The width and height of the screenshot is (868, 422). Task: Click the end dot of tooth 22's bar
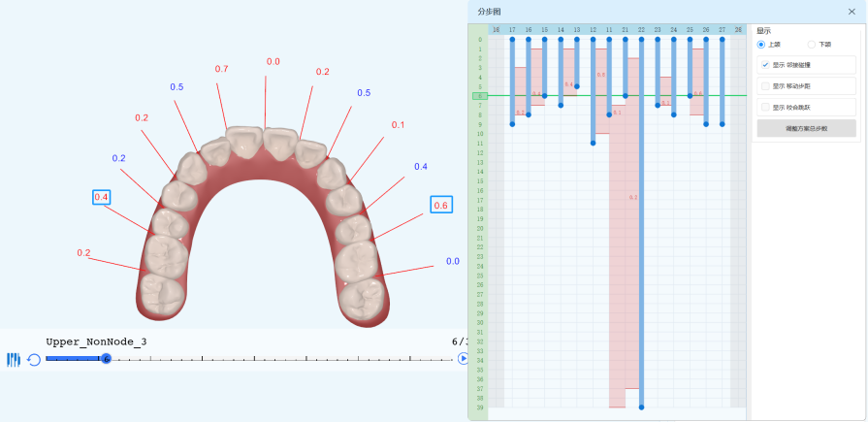(641, 407)
